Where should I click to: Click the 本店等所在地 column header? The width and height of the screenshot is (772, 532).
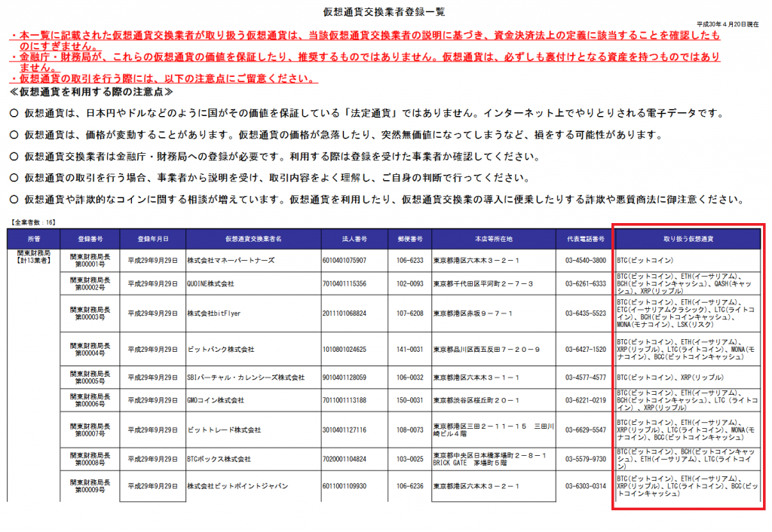(x=494, y=239)
